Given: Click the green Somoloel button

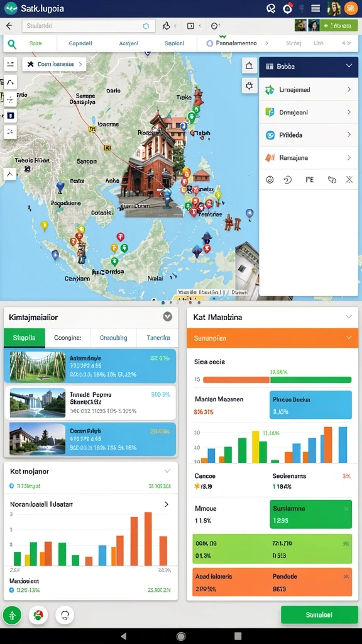Looking at the screenshot, I should point(319,615).
